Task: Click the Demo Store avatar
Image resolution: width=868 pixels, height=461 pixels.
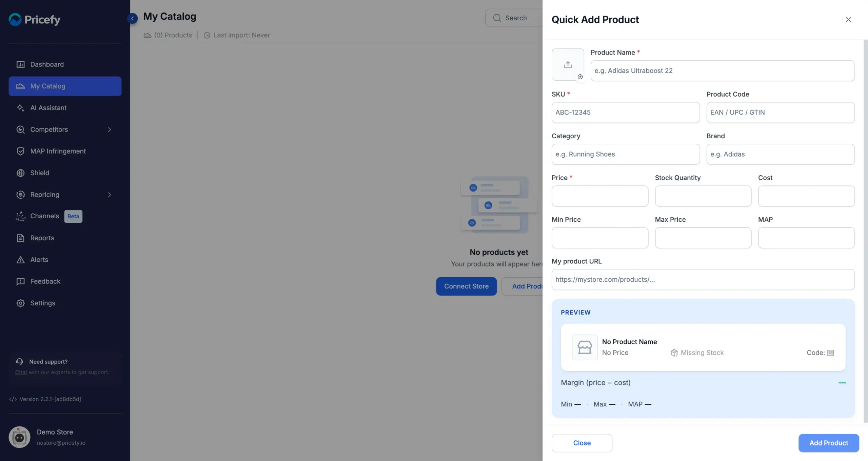Action: 19,437
